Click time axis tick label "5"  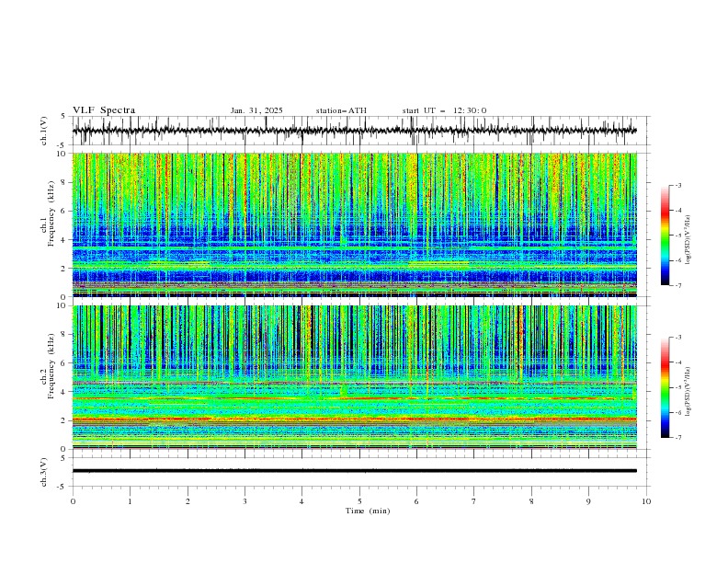click(359, 501)
